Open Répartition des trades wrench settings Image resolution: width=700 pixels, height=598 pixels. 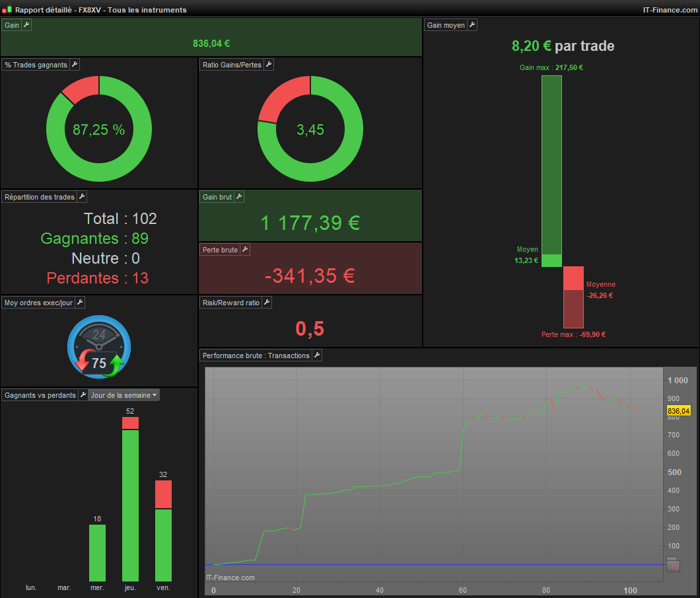pos(82,197)
